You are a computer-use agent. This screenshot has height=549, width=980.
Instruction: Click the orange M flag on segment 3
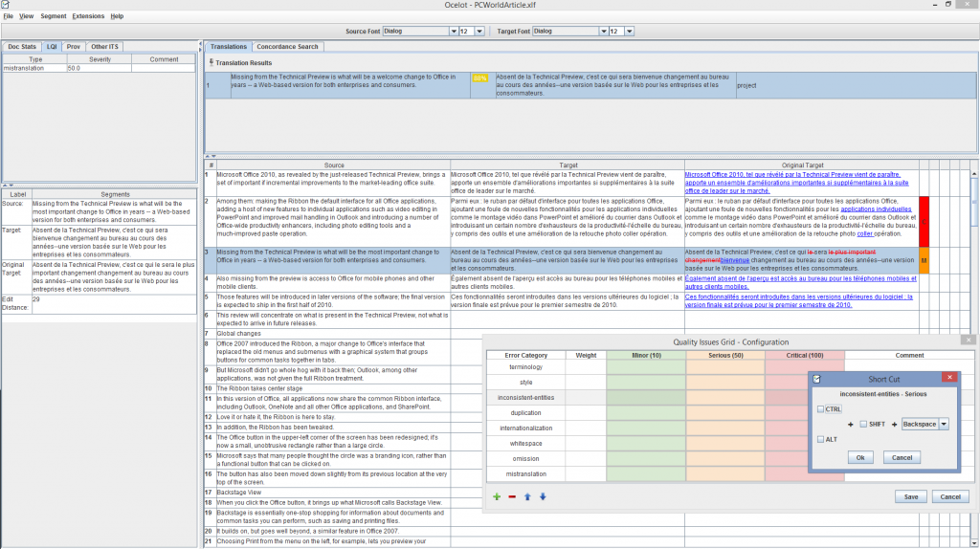click(924, 260)
